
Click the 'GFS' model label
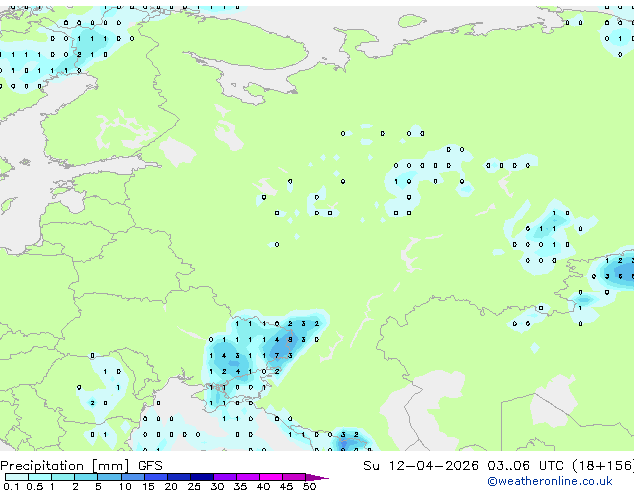click(150, 466)
